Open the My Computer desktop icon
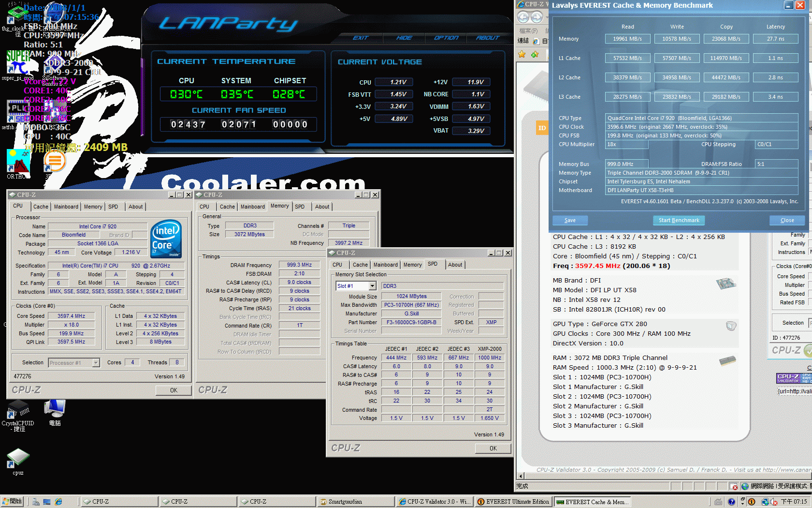 55,413
